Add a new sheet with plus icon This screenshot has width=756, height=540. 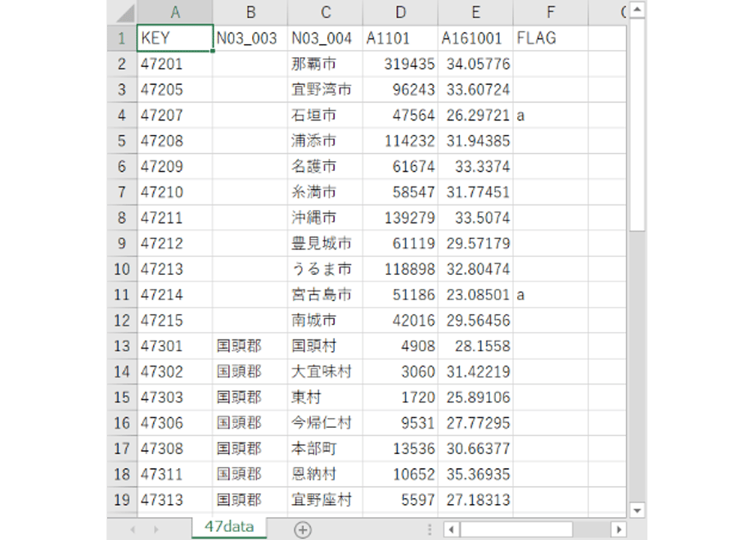coord(302,530)
